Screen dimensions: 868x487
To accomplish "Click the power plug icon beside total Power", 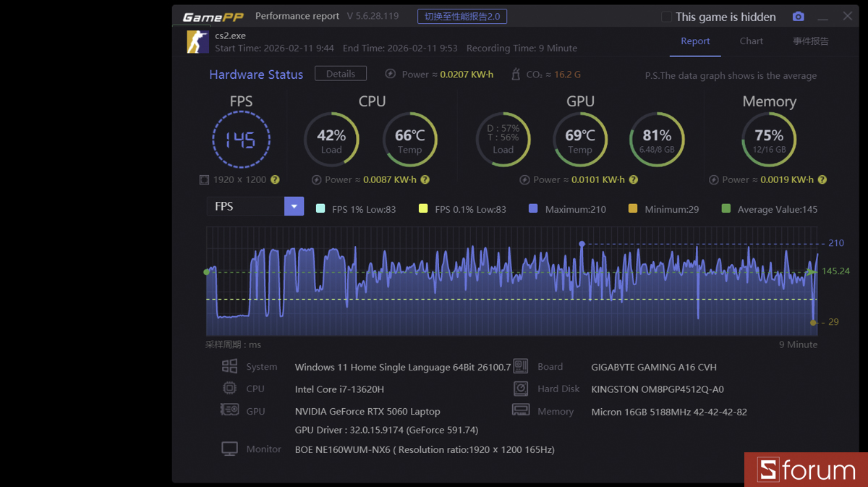I will (391, 73).
